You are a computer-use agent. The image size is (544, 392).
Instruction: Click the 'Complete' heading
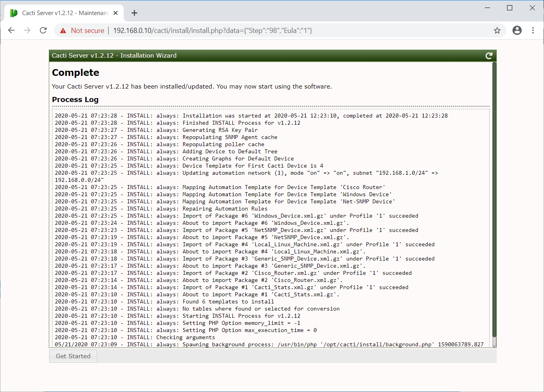pos(75,73)
